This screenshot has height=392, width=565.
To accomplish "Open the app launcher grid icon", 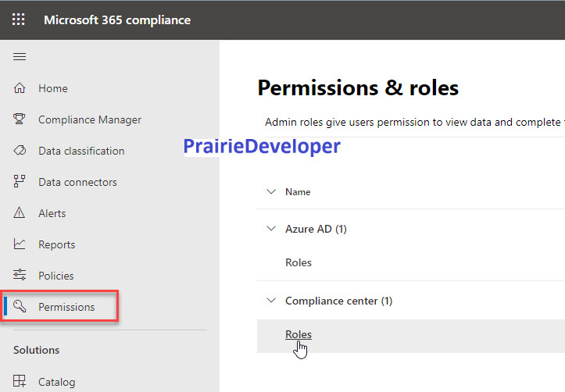I will 19,20.
